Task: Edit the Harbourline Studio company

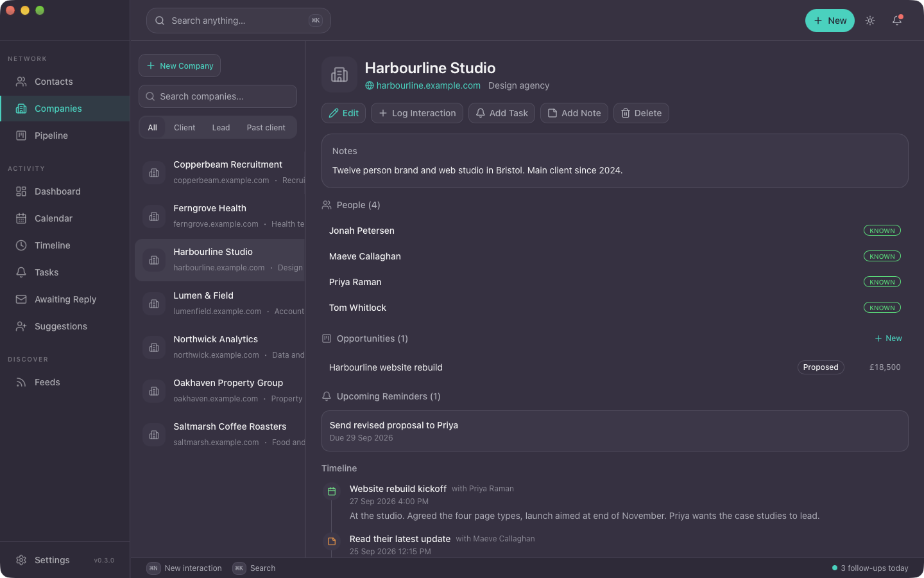Action: [343, 113]
